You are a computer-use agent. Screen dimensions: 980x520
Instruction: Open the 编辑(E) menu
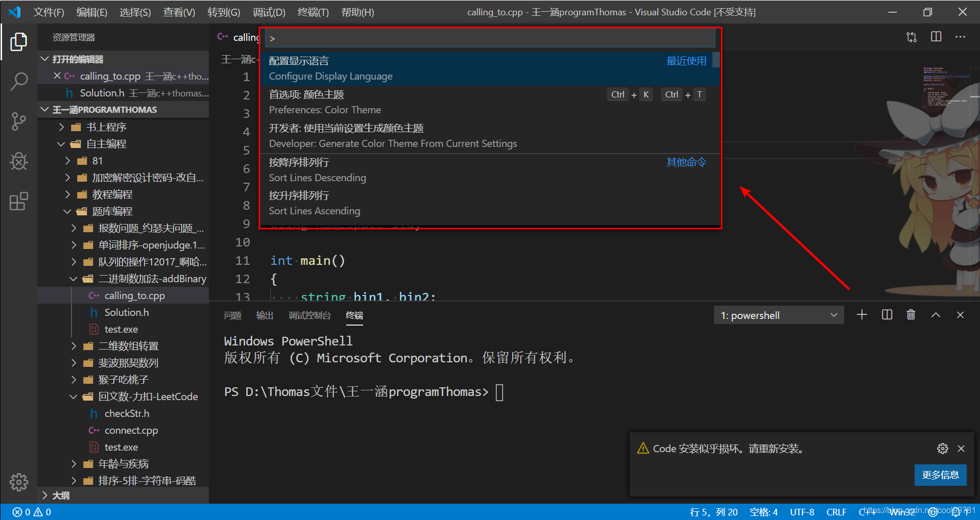92,12
